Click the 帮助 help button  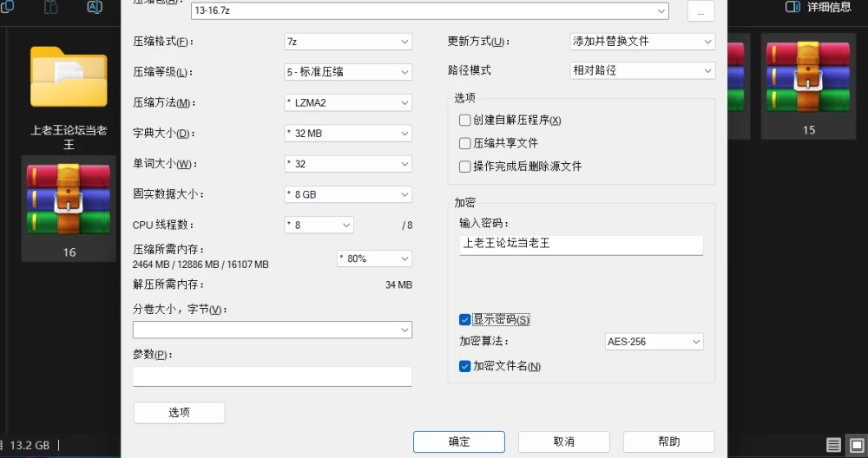[x=669, y=442]
